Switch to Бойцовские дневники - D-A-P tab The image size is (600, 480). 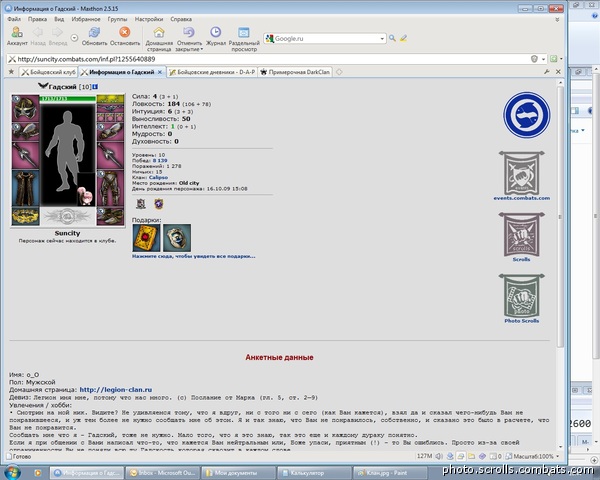tap(212, 72)
